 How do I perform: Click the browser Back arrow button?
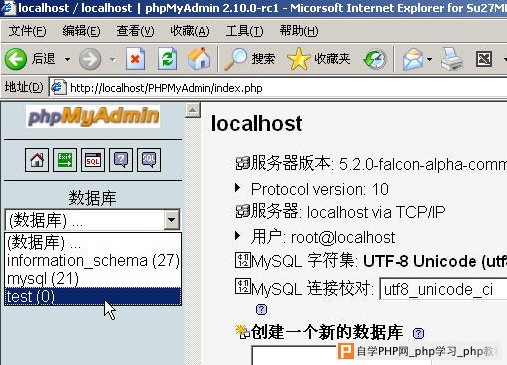point(16,59)
